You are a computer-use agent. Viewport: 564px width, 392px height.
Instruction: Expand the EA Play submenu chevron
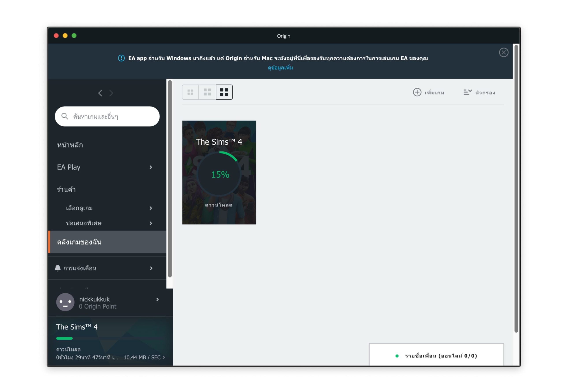[x=151, y=167]
